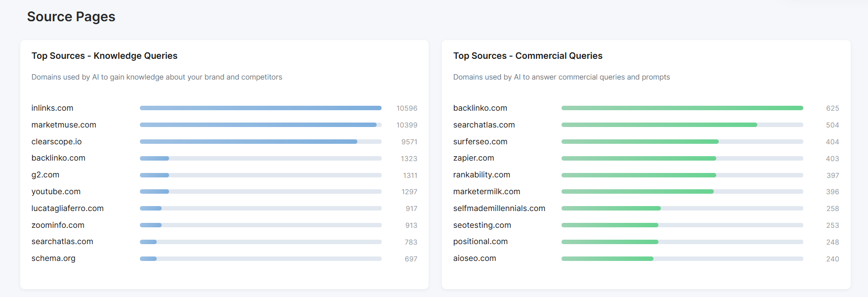Select the schema.org domain

(x=53, y=258)
